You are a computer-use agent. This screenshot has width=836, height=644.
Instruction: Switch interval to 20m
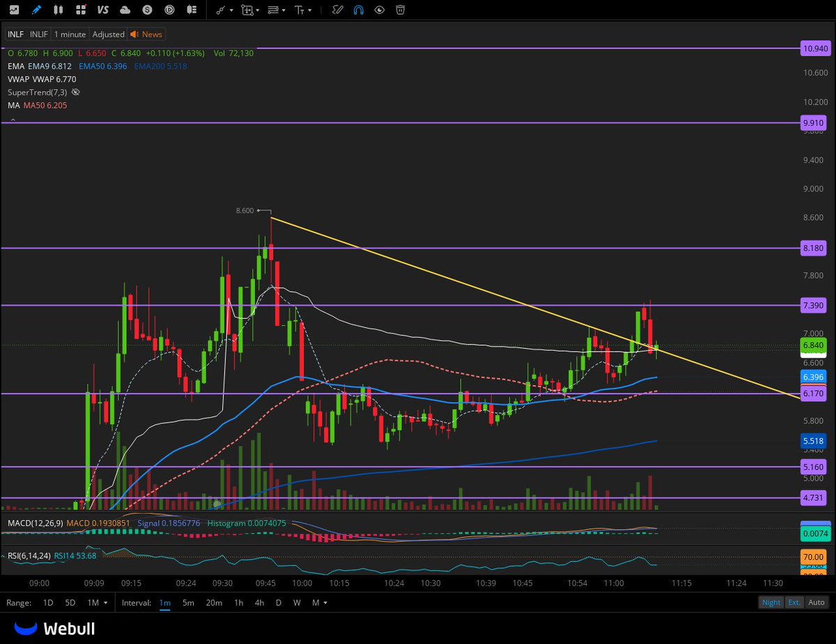pos(214,602)
